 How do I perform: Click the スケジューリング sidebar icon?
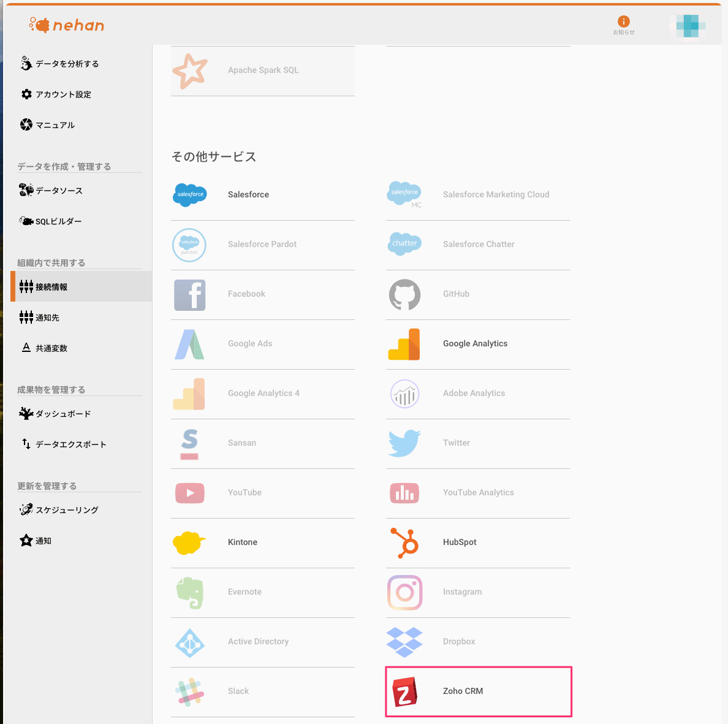point(26,509)
